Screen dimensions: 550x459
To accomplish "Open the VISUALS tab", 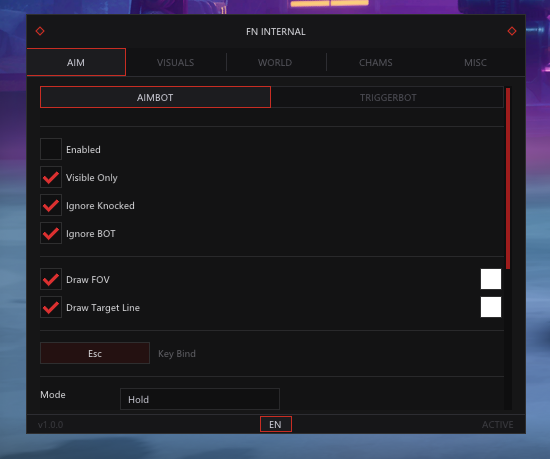I will click(175, 62).
